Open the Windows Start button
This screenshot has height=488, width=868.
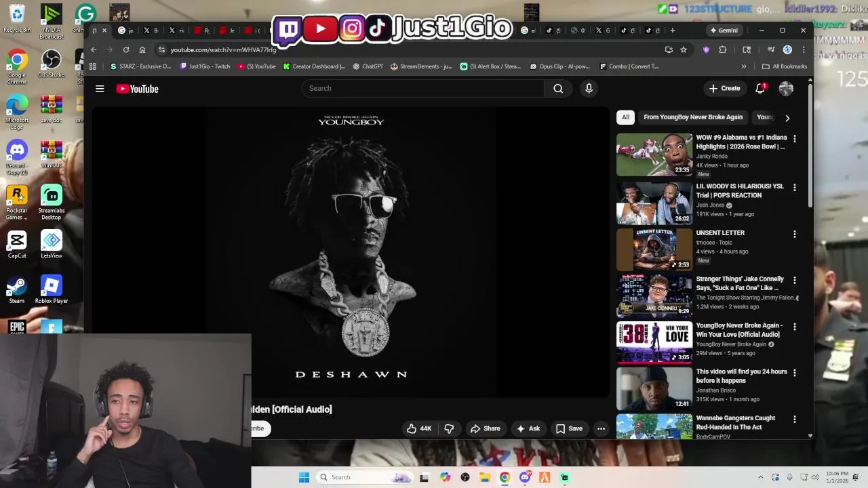304,477
